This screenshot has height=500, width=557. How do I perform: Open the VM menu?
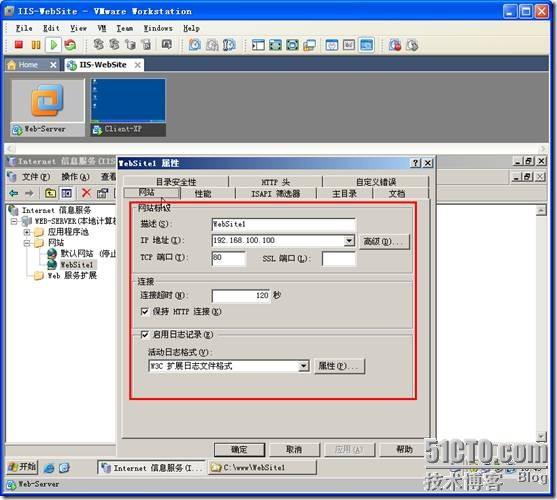(x=102, y=28)
